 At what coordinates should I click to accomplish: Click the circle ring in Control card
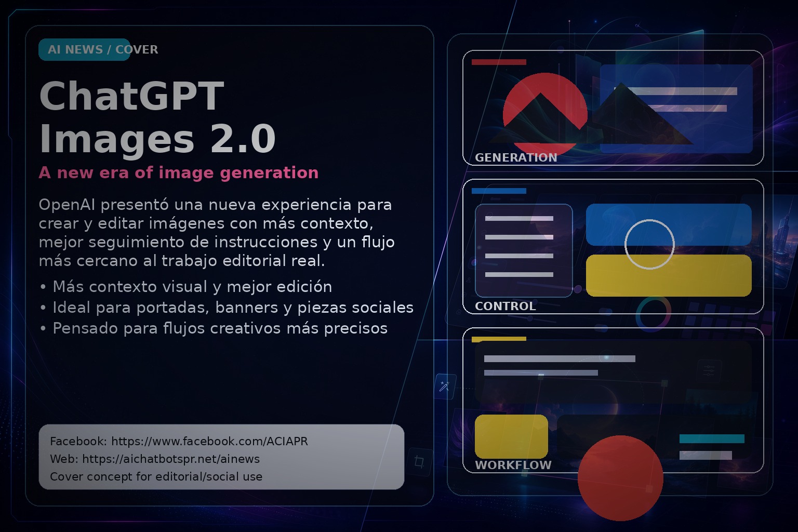point(649,244)
